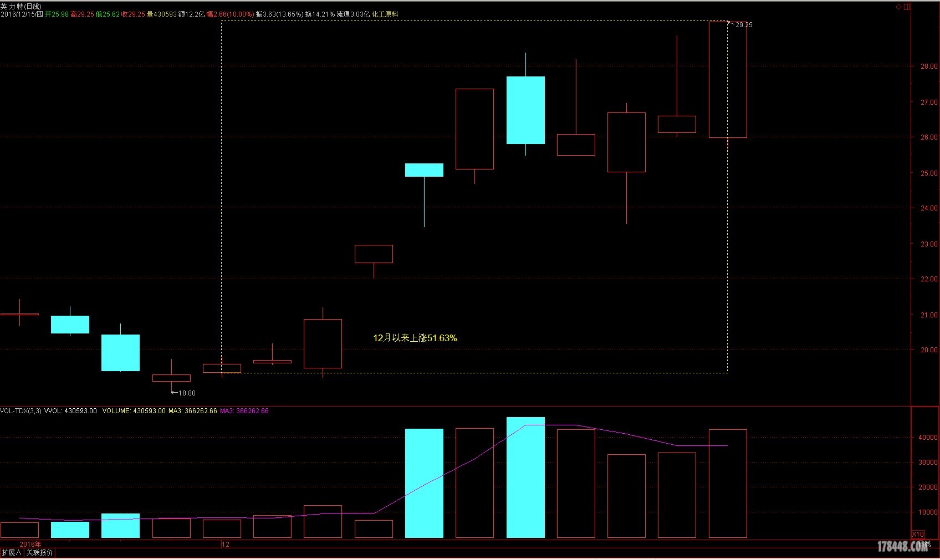Click the 日线 period label at bottom right
940x560 pixels.
point(924,544)
